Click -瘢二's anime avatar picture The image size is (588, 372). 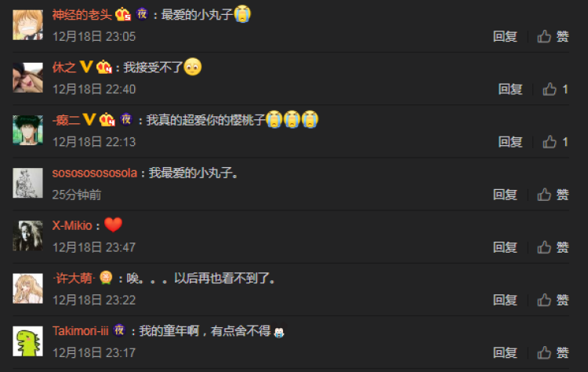click(x=27, y=130)
